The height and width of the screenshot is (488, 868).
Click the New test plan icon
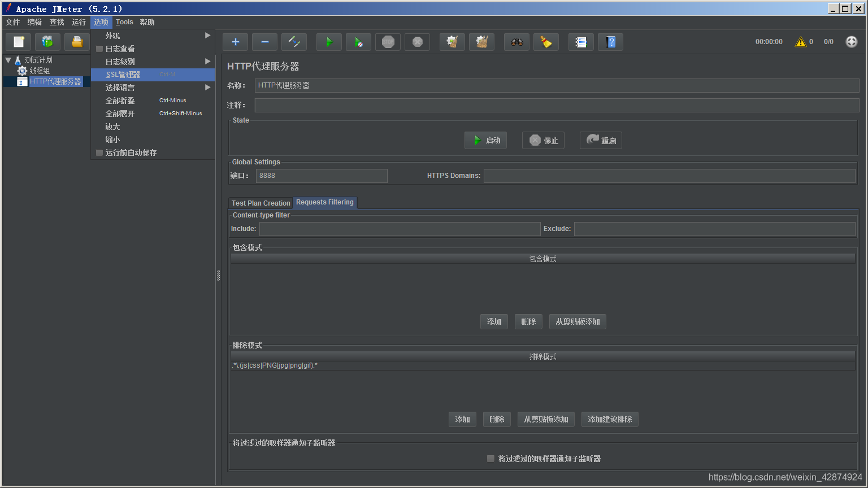tap(19, 42)
